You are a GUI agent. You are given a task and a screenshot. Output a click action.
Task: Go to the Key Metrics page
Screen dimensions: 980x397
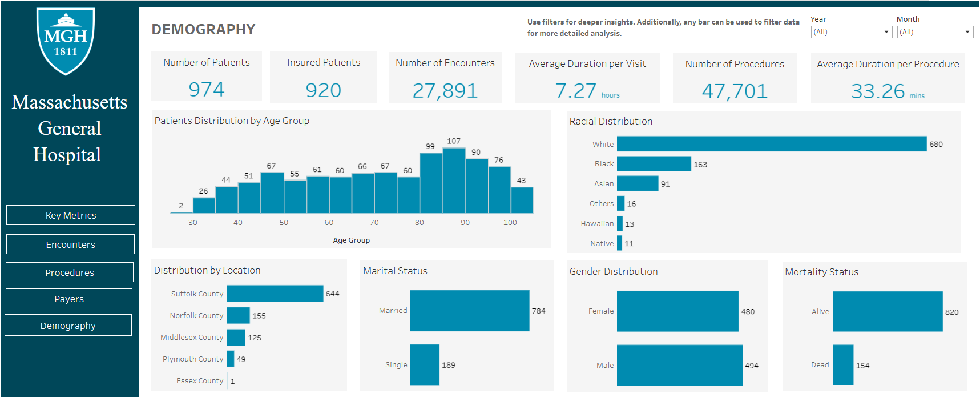click(71, 215)
